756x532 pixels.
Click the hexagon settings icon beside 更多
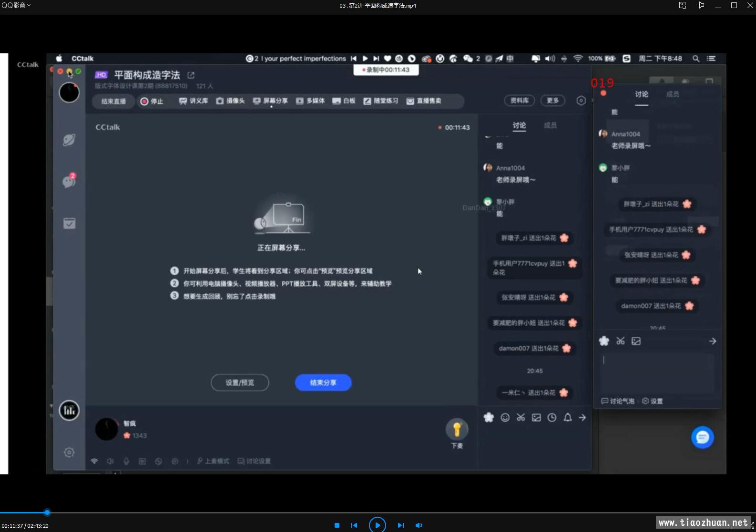coord(581,100)
